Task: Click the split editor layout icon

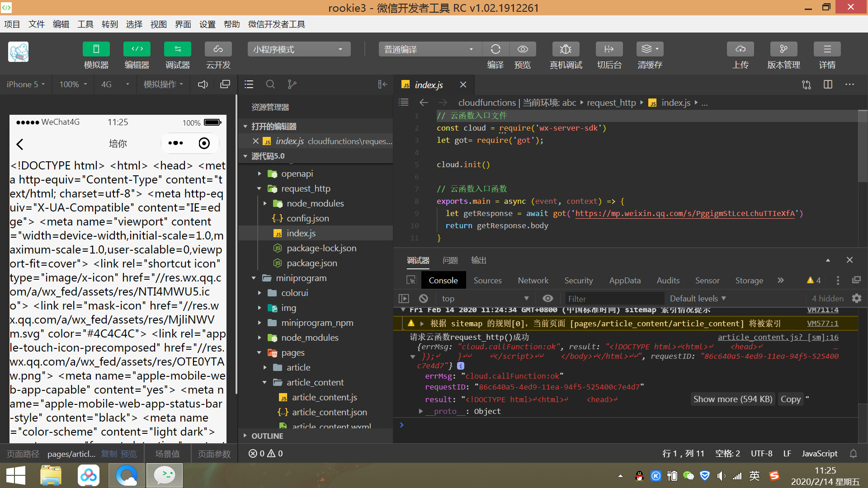Action: [x=828, y=84]
